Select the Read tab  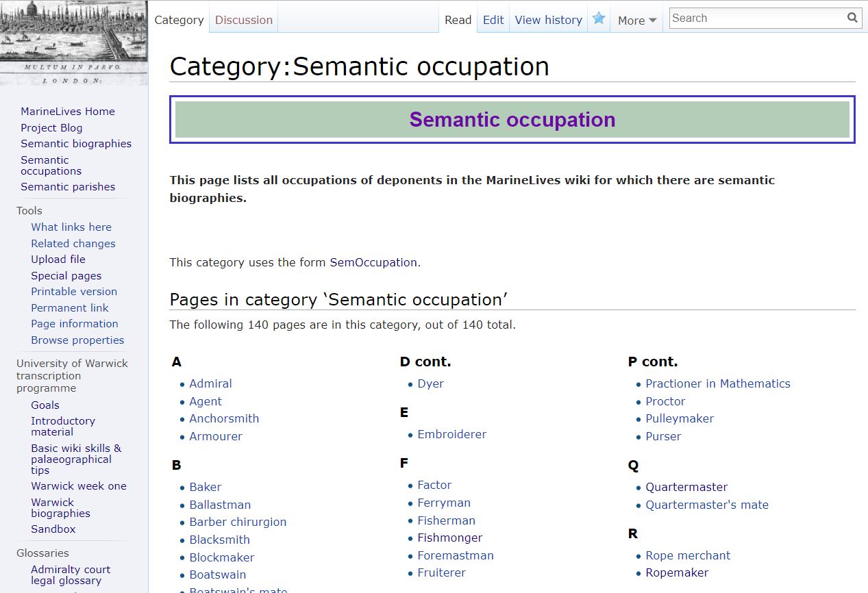tap(458, 20)
